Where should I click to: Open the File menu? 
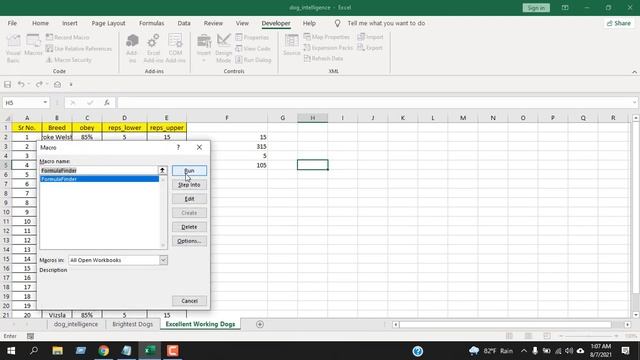pos(12,23)
